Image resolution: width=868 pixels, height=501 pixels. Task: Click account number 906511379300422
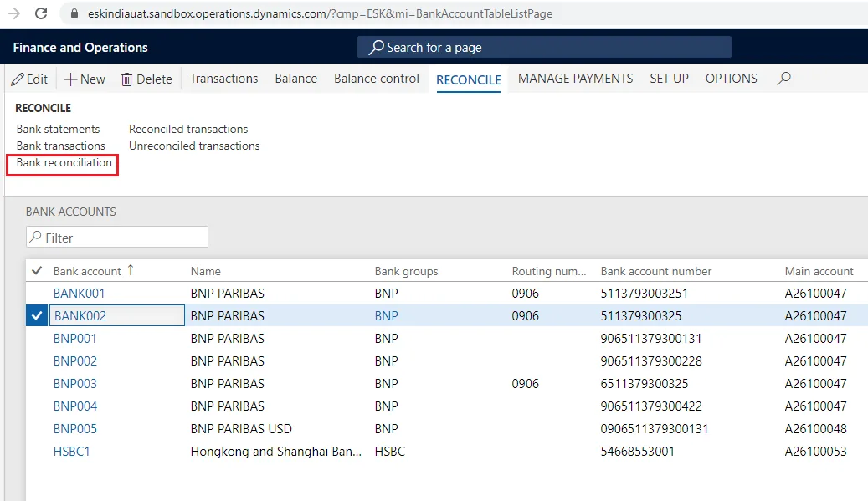(x=651, y=406)
